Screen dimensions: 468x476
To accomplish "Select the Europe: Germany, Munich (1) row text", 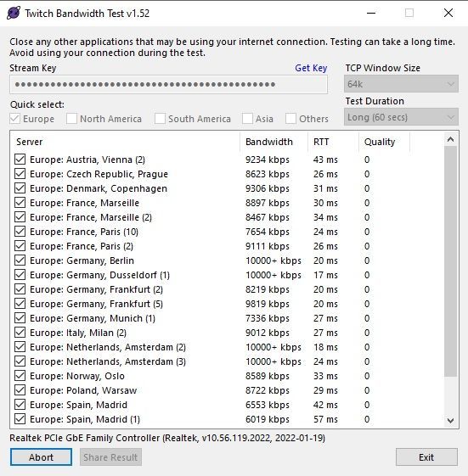I will click(x=93, y=318).
